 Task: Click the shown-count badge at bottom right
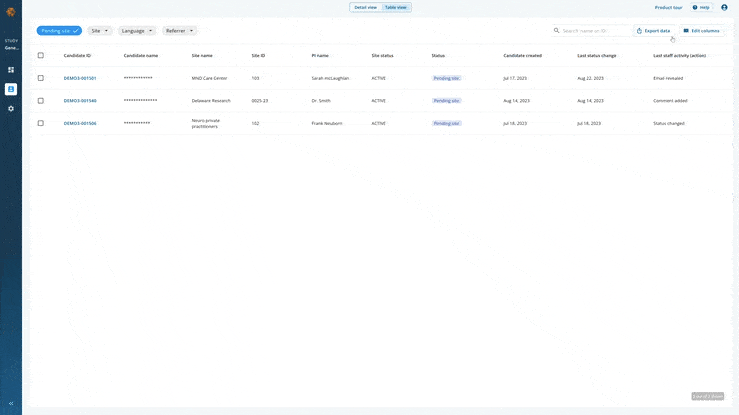point(707,397)
